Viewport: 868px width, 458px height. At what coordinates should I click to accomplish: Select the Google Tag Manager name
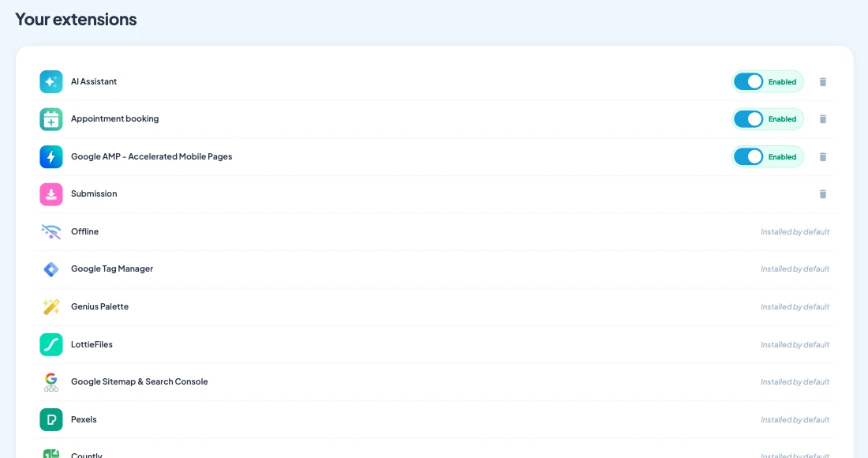(x=112, y=268)
